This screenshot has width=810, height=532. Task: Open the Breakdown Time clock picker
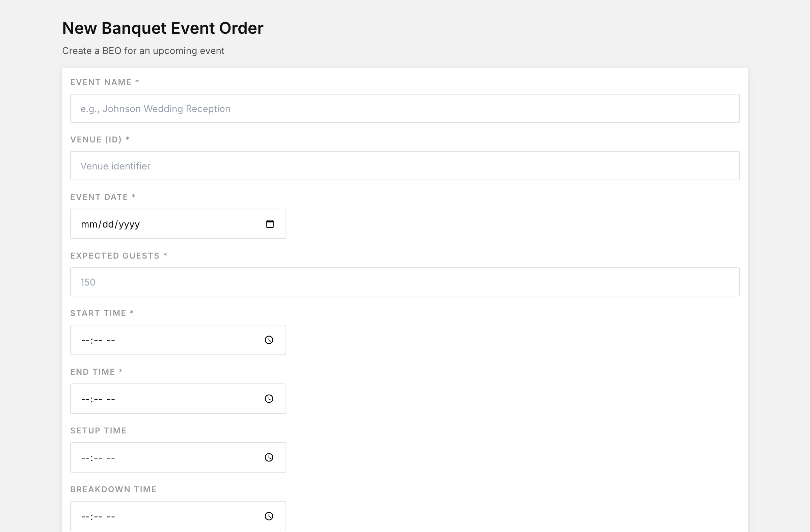click(x=269, y=516)
